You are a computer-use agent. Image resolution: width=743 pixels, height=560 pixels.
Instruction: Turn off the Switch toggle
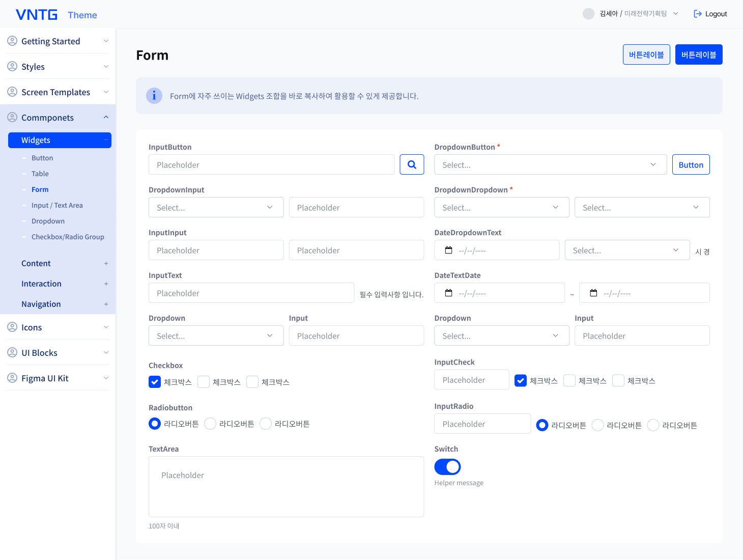(x=447, y=467)
